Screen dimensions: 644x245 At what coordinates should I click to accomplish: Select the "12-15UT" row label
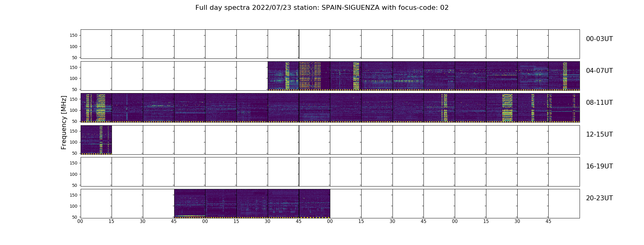coord(599,134)
